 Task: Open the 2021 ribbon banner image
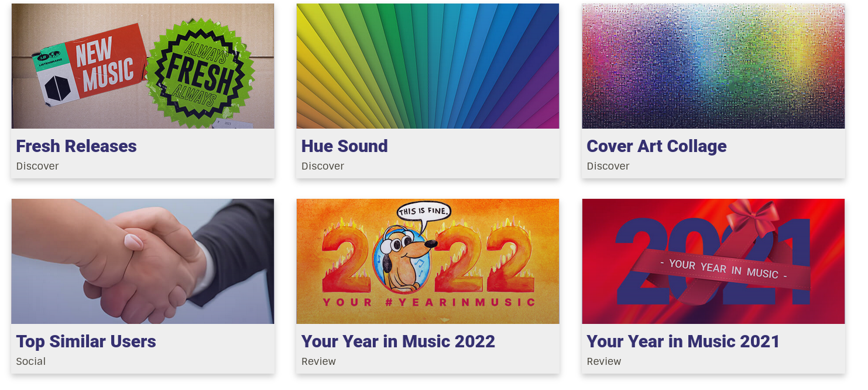(x=713, y=261)
